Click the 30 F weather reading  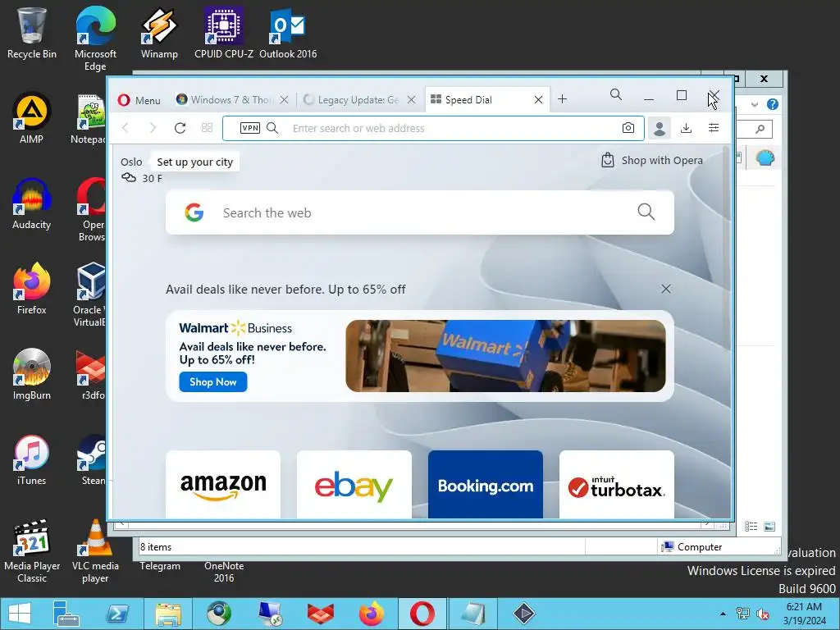[152, 178]
